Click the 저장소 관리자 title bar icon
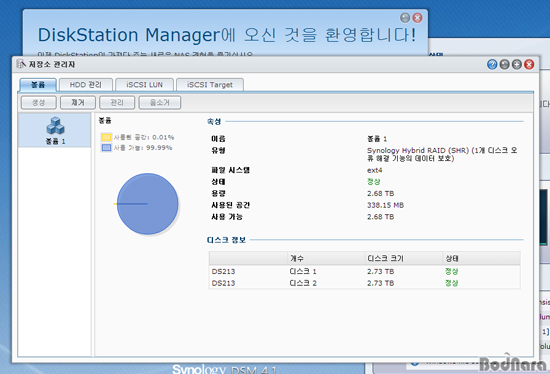Viewport: 550px width, 374px height. click(x=21, y=64)
